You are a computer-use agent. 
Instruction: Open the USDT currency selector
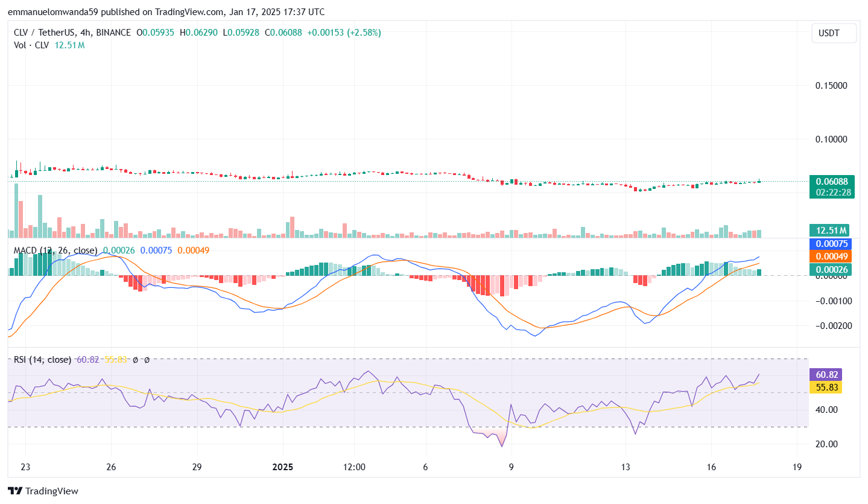(834, 33)
